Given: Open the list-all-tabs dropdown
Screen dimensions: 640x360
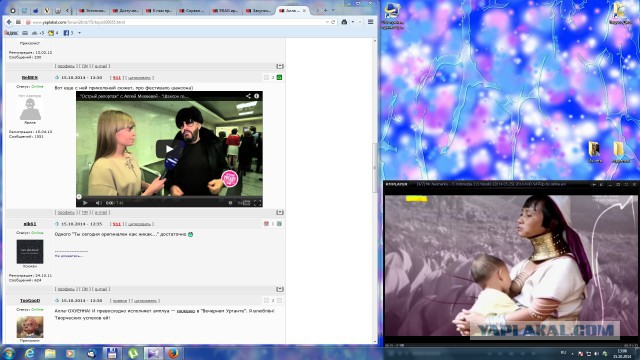Looking at the screenshot, I should (x=333, y=11).
